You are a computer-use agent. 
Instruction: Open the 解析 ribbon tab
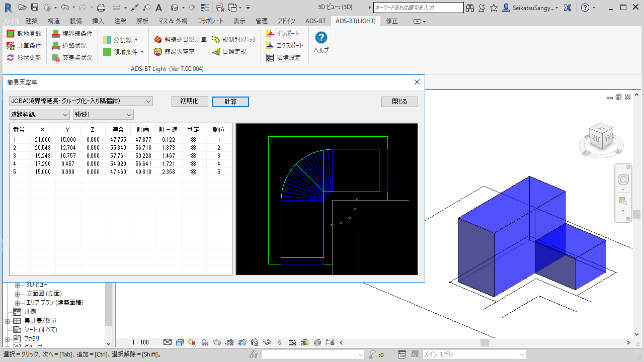click(x=142, y=21)
